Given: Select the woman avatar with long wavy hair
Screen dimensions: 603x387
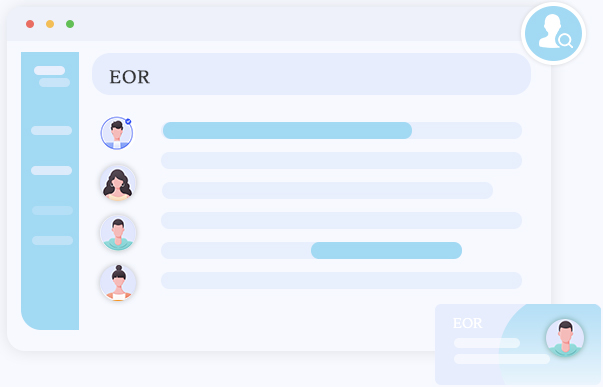Looking at the screenshot, I should tap(118, 183).
